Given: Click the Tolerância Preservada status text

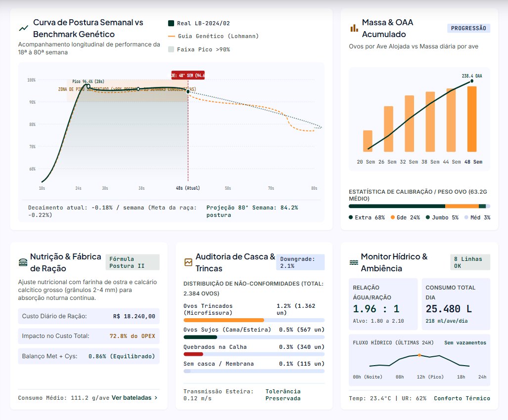Looking at the screenshot, I should [283, 395].
